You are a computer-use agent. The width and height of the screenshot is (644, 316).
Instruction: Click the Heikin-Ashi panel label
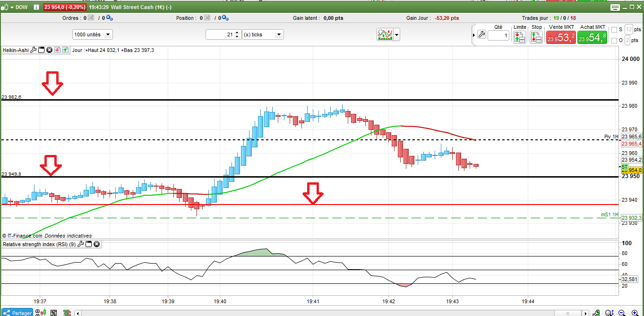click(x=16, y=50)
